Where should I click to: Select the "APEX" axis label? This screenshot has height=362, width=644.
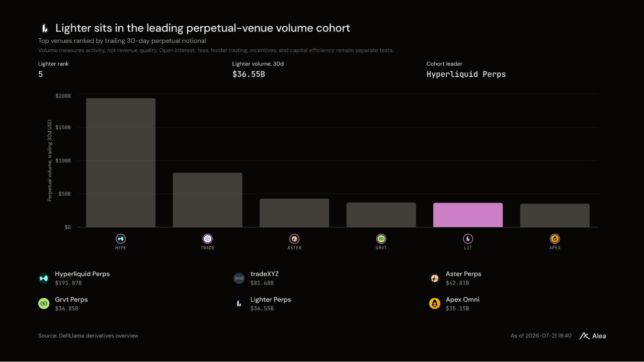point(555,248)
